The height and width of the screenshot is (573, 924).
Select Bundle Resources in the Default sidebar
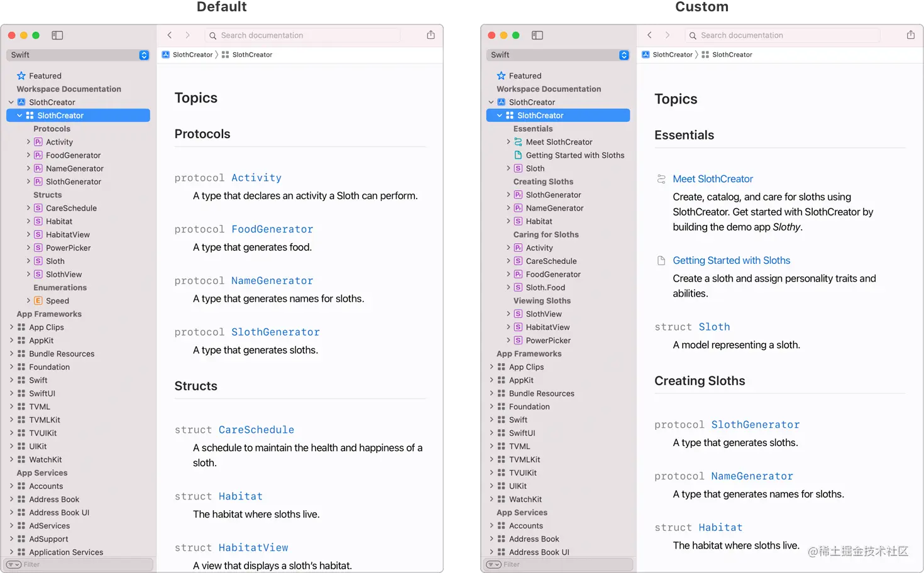coord(62,354)
